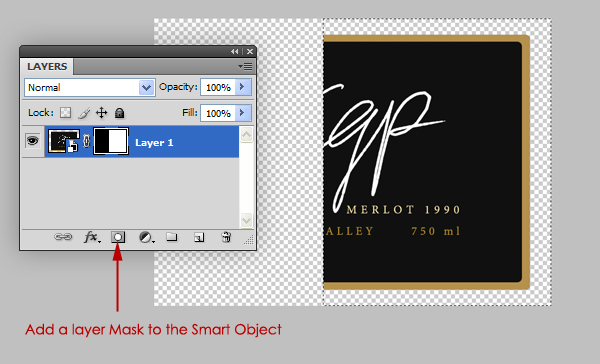
Task: Open the Fill slider arrow
Action: 243,113
